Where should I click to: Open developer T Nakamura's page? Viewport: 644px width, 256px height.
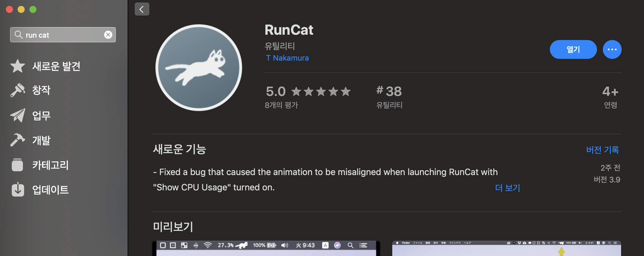(287, 58)
